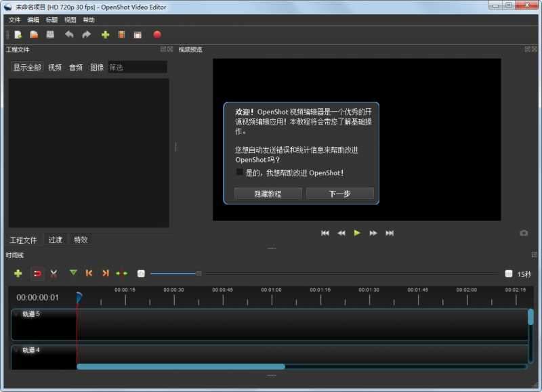Select the Add Marker icon on timeline toolbar
This screenshot has width=542, height=392.
click(72, 274)
